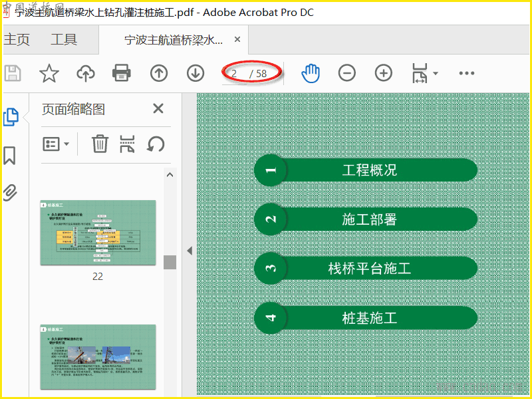Click the 页面缩略图 panel title
The height and width of the screenshot is (399, 532).
tap(73, 109)
